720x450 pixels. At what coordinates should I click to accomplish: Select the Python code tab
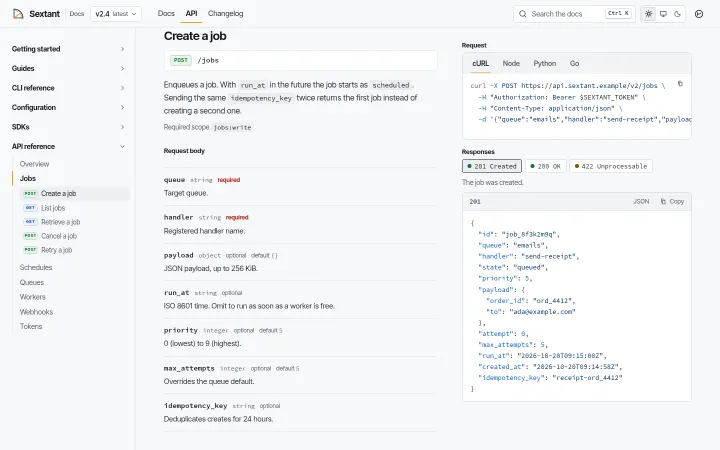[x=545, y=63]
